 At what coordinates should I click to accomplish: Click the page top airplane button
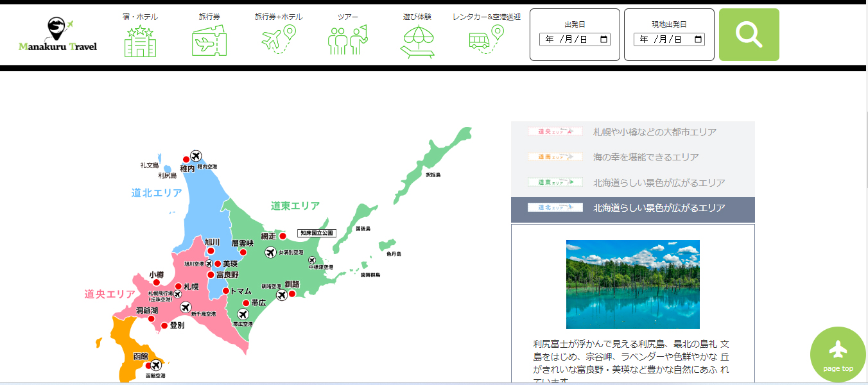pyautogui.click(x=838, y=354)
